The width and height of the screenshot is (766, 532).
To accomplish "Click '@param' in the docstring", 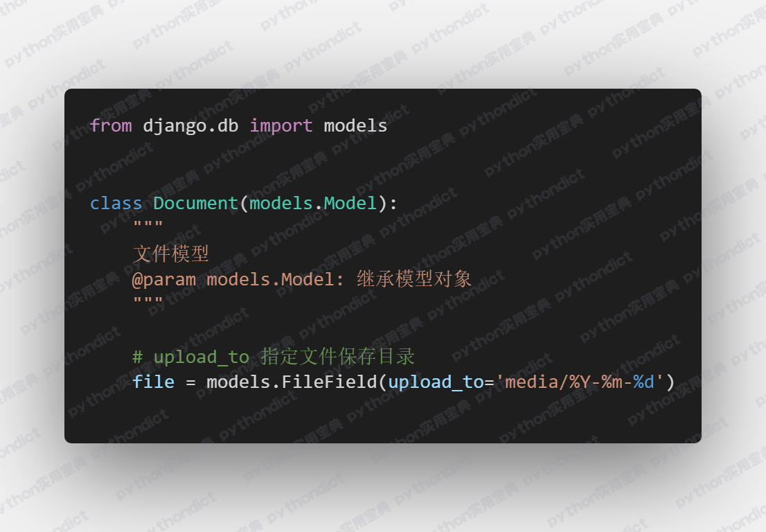I will click(x=164, y=280).
